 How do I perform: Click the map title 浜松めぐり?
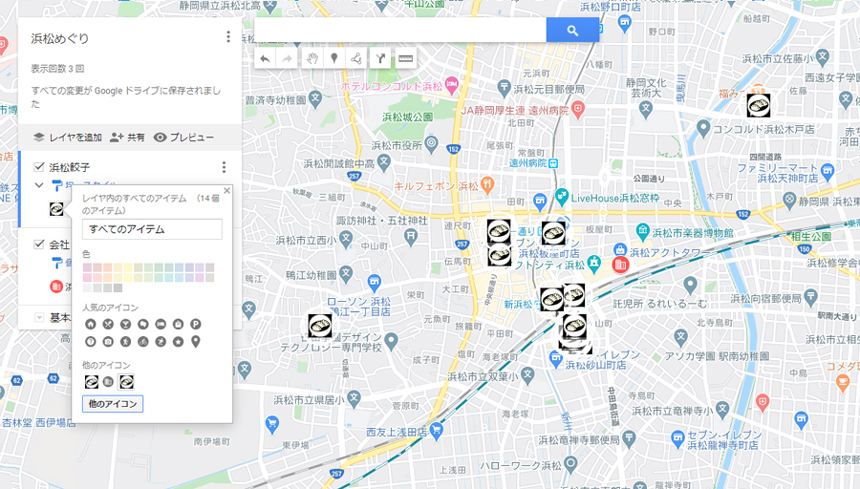pyautogui.click(x=60, y=38)
